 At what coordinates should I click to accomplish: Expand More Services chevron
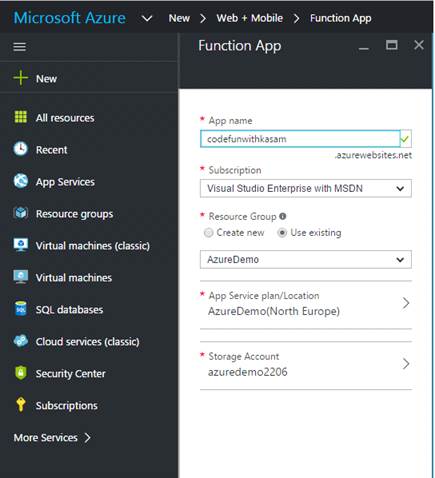[x=87, y=438]
